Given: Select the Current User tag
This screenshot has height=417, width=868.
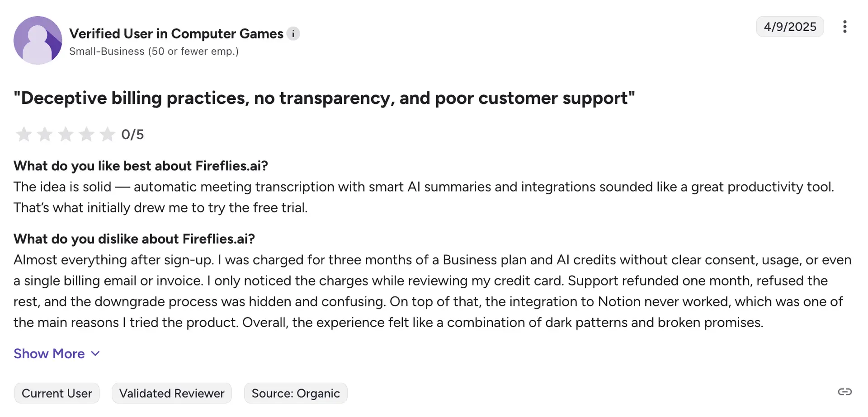Looking at the screenshot, I should 57,394.
